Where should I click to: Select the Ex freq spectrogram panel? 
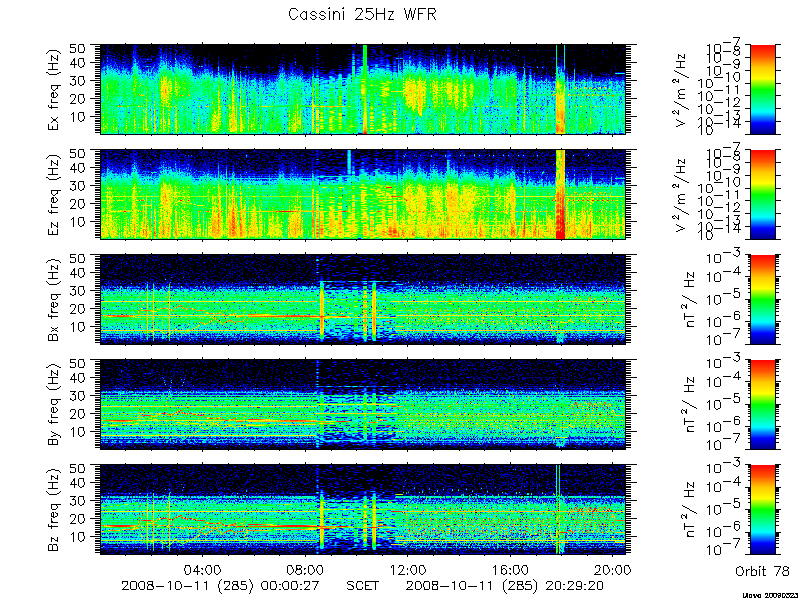pyautogui.click(x=362, y=89)
